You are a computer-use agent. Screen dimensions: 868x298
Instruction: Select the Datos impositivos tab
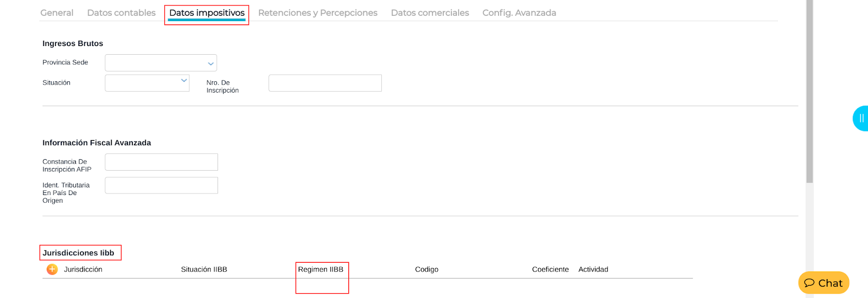coord(207,12)
